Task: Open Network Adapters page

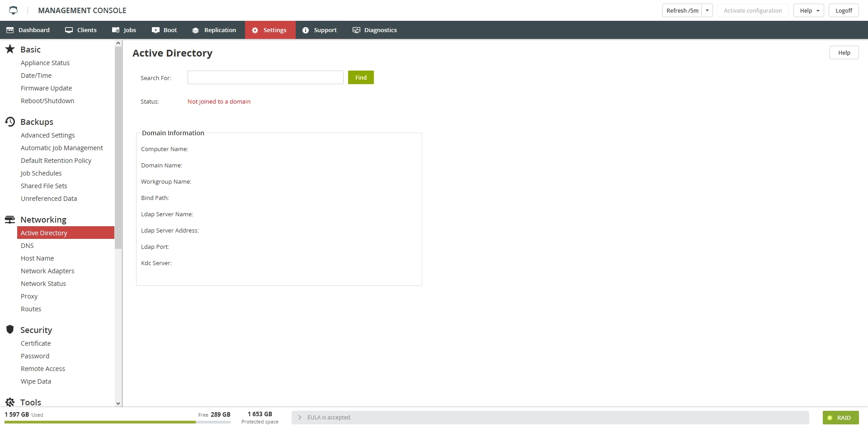Action: click(x=47, y=271)
